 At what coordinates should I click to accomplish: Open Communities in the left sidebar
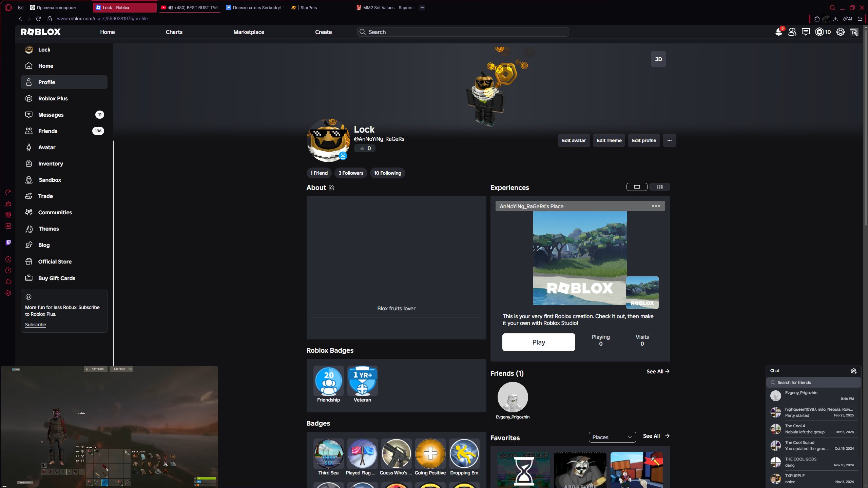pyautogui.click(x=64, y=212)
